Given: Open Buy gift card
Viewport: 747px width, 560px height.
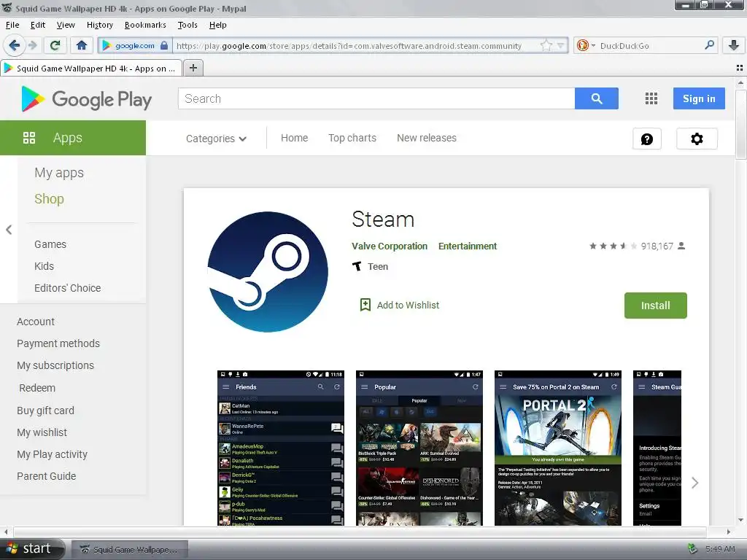Looking at the screenshot, I should (x=45, y=411).
